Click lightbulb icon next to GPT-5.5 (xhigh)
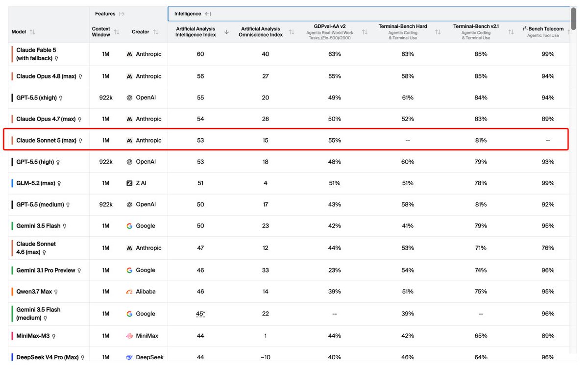The height and width of the screenshot is (371, 588). coord(61,98)
